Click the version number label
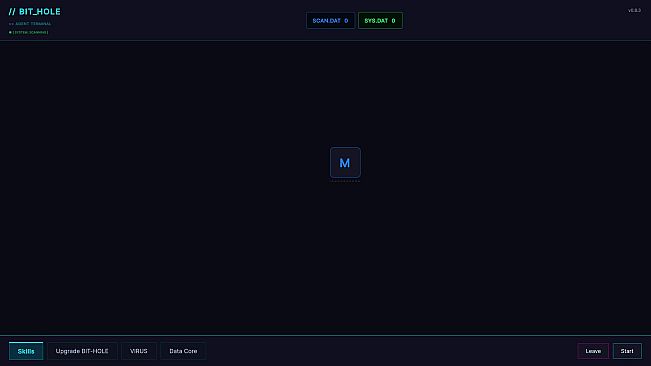Viewport: 651px width, 366px height. pyautogui.click(x=634, y=10)
